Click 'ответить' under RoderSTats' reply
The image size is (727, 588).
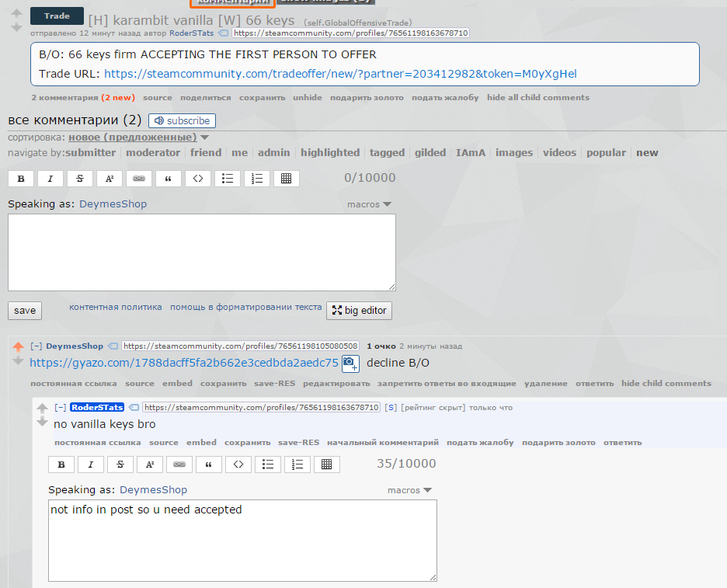(x=622, y=443)
